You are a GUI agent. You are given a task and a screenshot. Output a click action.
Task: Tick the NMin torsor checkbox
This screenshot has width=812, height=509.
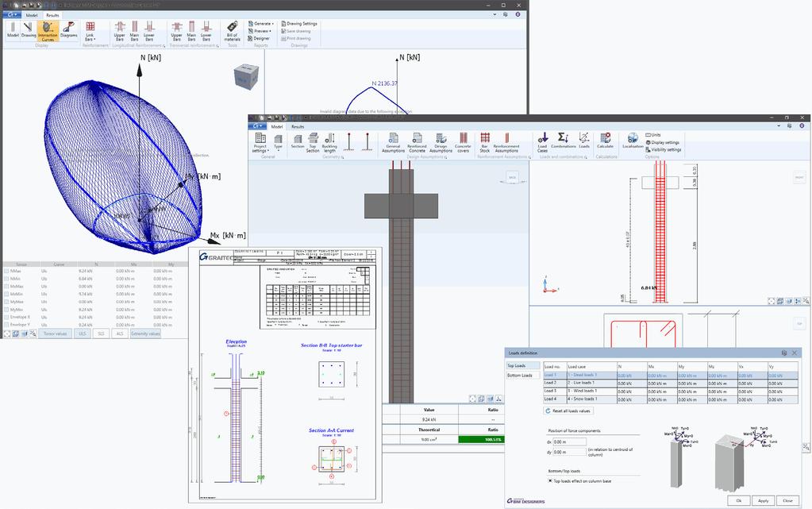pos(6,279)
